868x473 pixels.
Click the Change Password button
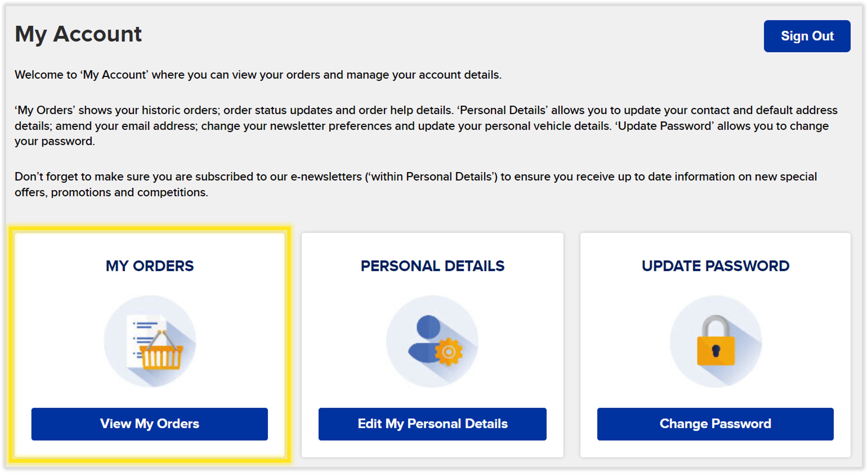pos(714,424)
